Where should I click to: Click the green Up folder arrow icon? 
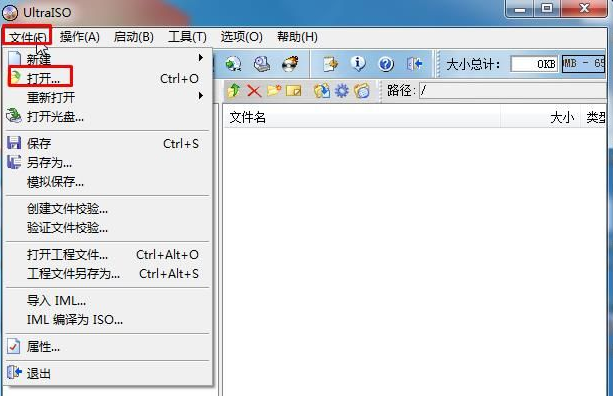click(234, 91)
